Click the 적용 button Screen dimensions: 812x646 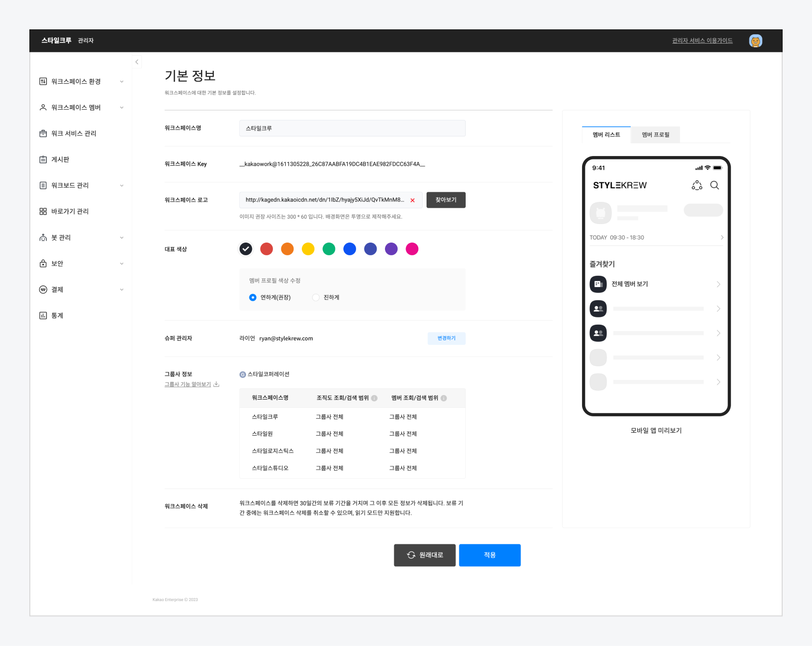point(489,555)
